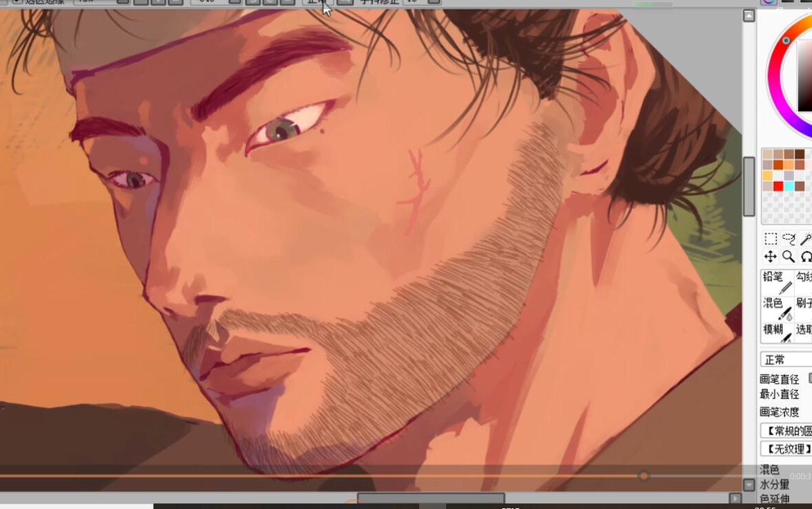812x509 pixels.
Task: Click the canvas scroll-right arrow button
Action: click(x=735, y=498)
